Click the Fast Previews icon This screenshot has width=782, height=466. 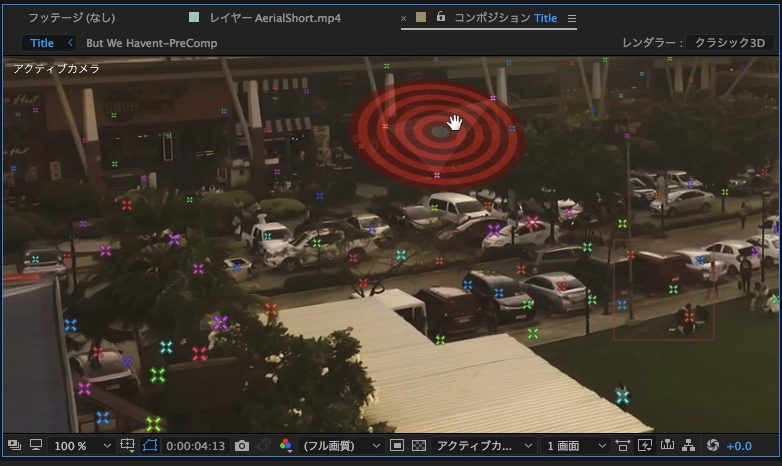tap(645, 445)
